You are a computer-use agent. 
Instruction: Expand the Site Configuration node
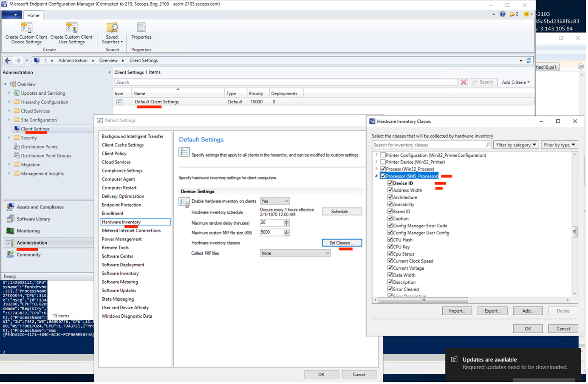click(x=9, y=120)
